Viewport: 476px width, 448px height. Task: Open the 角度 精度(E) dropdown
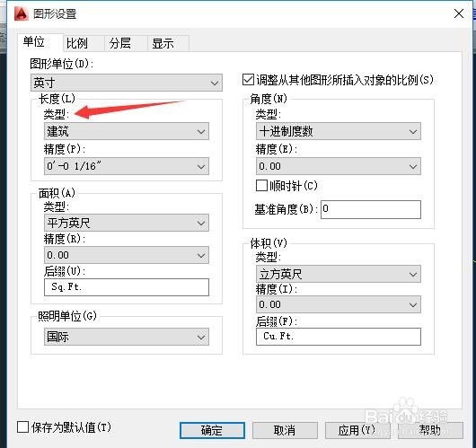click(339, 166)
